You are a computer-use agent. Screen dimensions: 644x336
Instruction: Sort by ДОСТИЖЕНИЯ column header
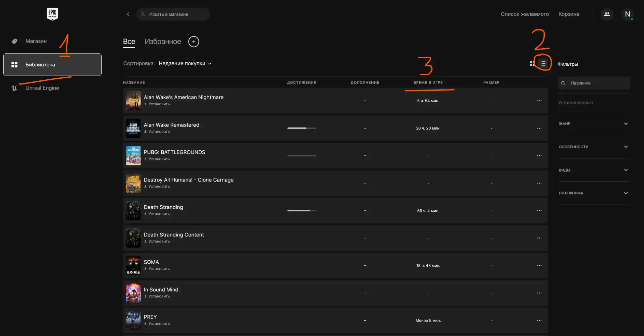[x=302, y=82]
